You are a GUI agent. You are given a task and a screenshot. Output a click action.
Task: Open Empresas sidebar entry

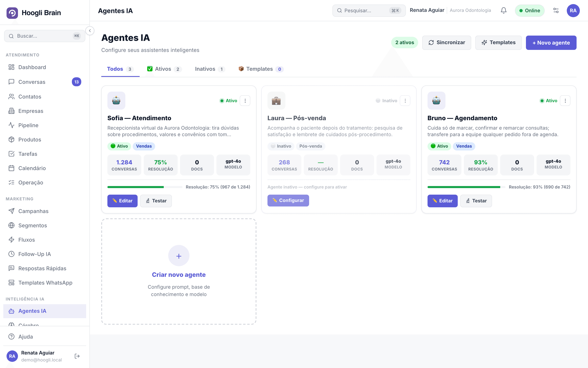[45, 111]
